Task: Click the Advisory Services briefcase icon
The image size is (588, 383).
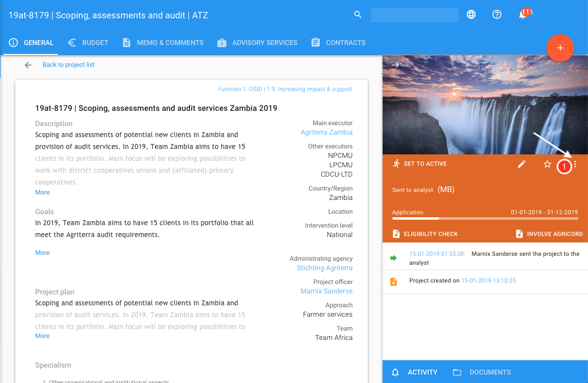Action: [222, 43]
